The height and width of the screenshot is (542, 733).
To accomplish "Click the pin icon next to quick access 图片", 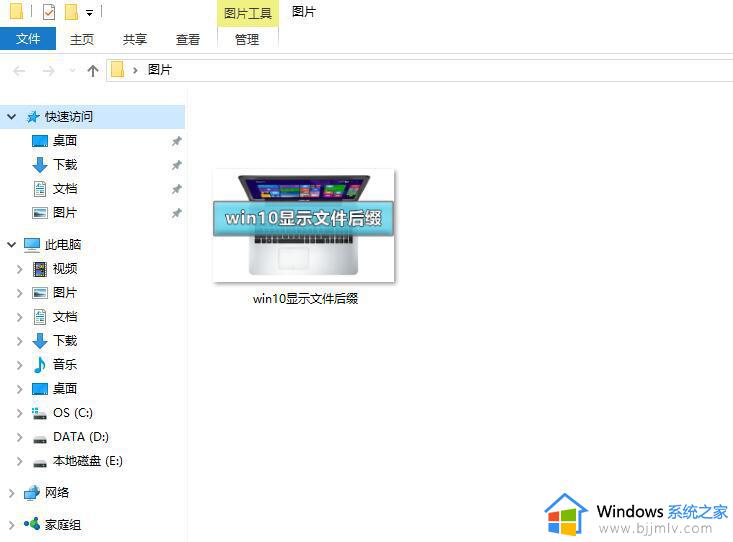I will tap(177, 213).
